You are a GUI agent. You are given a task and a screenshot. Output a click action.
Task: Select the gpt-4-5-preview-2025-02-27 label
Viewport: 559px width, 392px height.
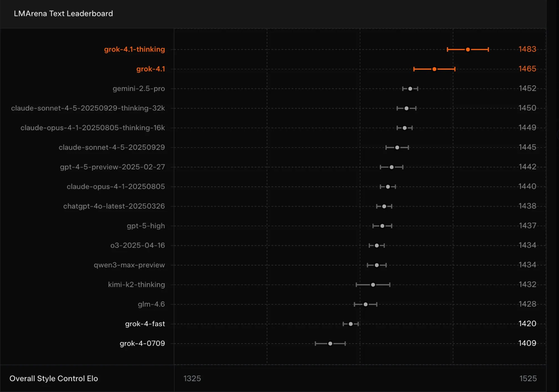pyautogui.click(x=112, y=167)
